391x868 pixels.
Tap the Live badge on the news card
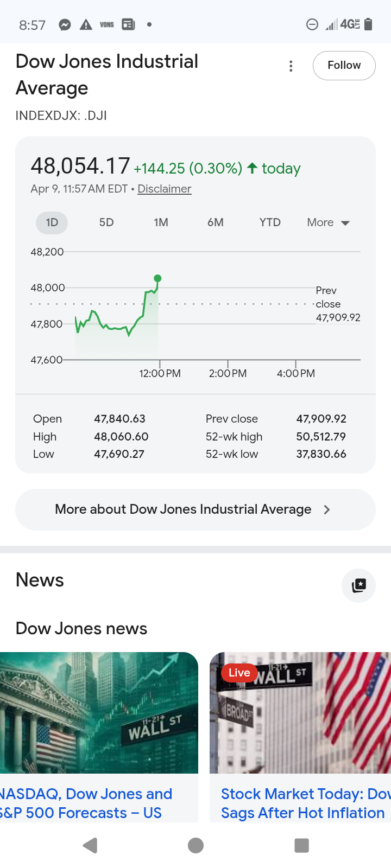239,673
